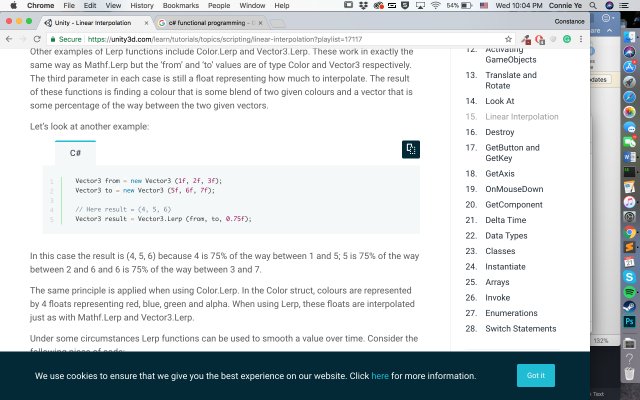
Task: Click the green circular extension icon
Action: point(567,39)
